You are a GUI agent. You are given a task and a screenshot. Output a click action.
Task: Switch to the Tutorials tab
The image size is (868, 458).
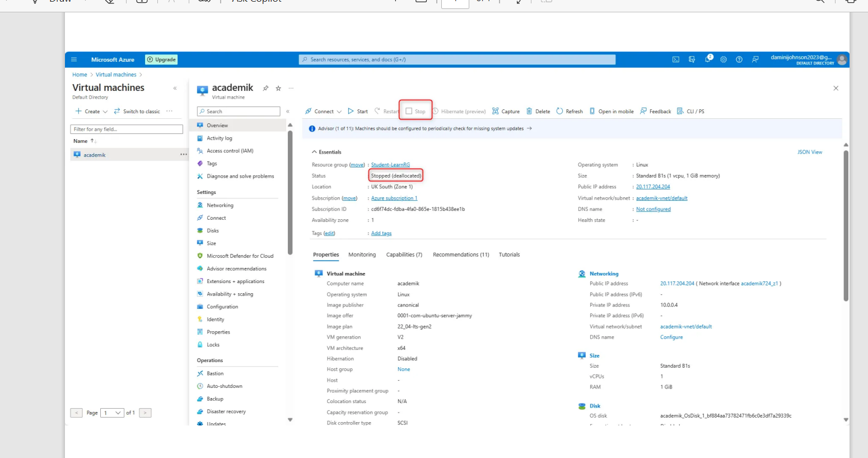(509, 255)
